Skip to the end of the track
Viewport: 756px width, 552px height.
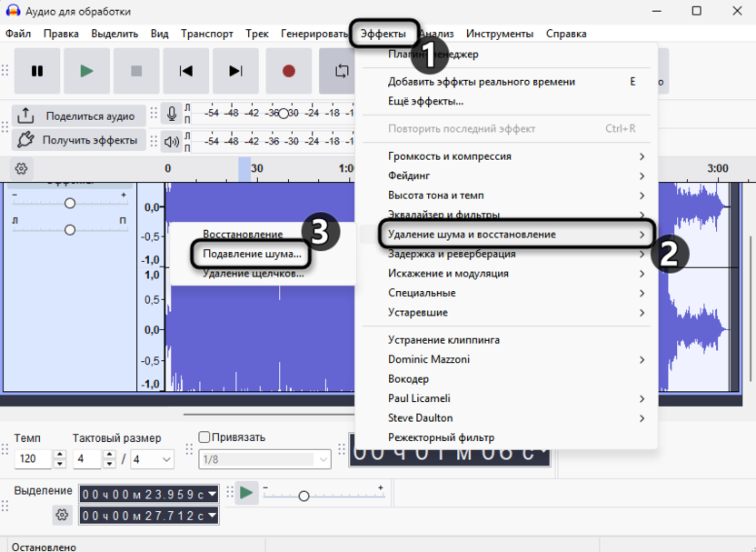point(235,71)
